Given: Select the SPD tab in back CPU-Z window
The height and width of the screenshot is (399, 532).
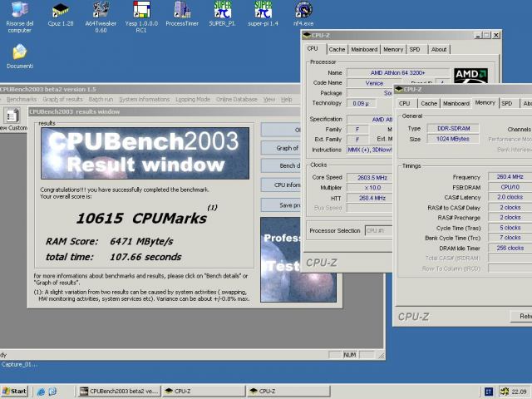Looking at the screenshot, I should 415,50.
